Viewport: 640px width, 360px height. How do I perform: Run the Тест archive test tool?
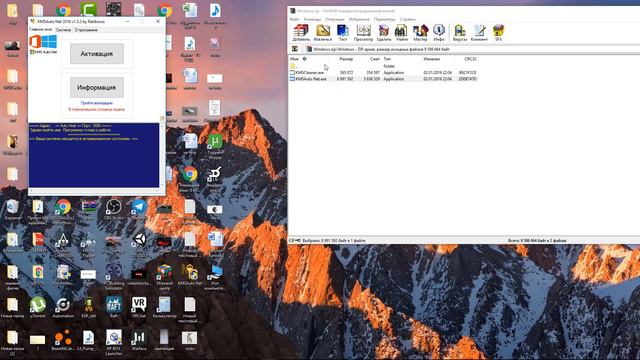pyautogui.click(x=342, y=33)
